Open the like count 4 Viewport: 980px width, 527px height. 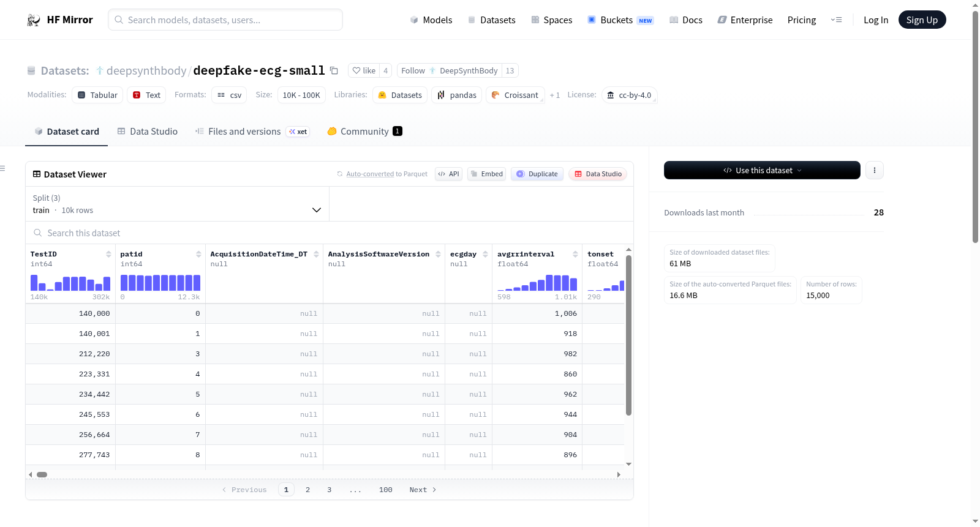coord(385,70)
